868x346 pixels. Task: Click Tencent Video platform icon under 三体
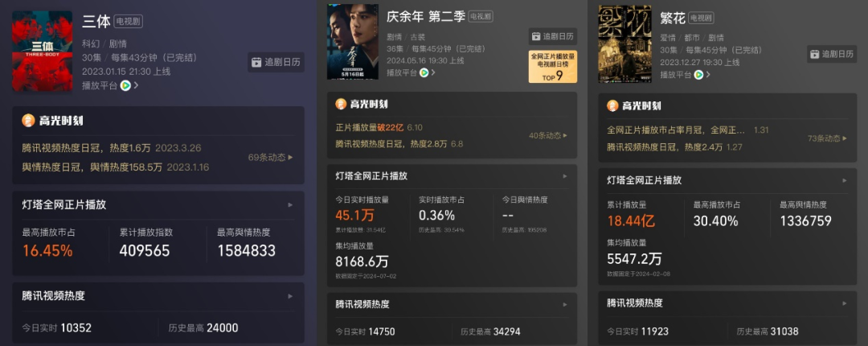tap(125, 85)
